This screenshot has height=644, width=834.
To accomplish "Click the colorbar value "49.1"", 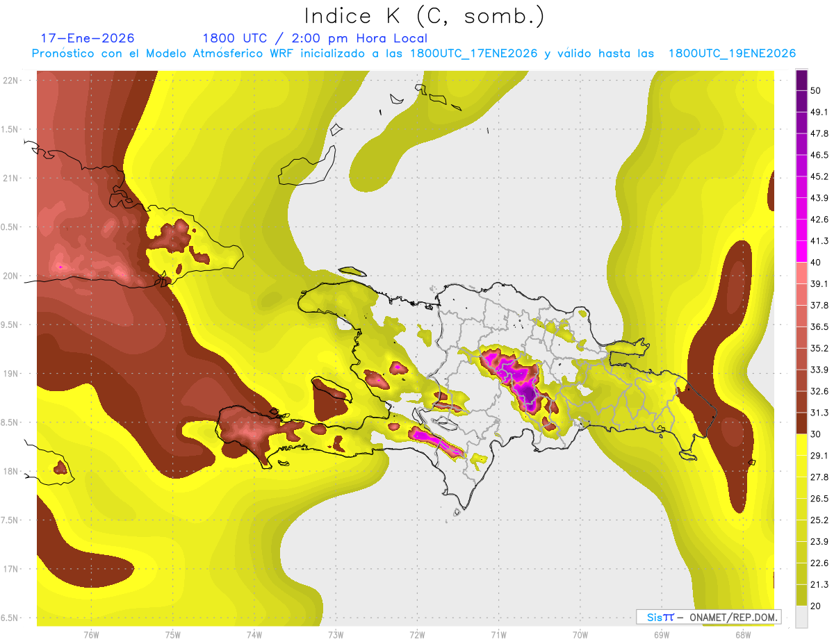I will (819, 113).
